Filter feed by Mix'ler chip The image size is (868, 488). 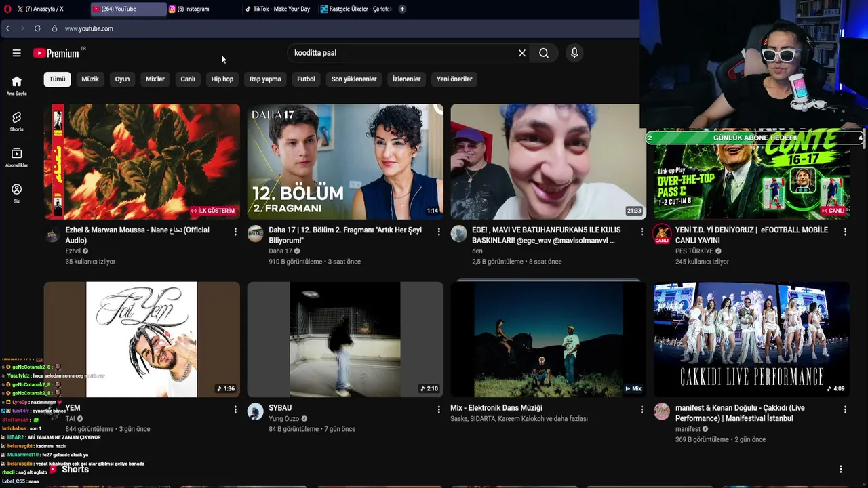coord(155,79)
